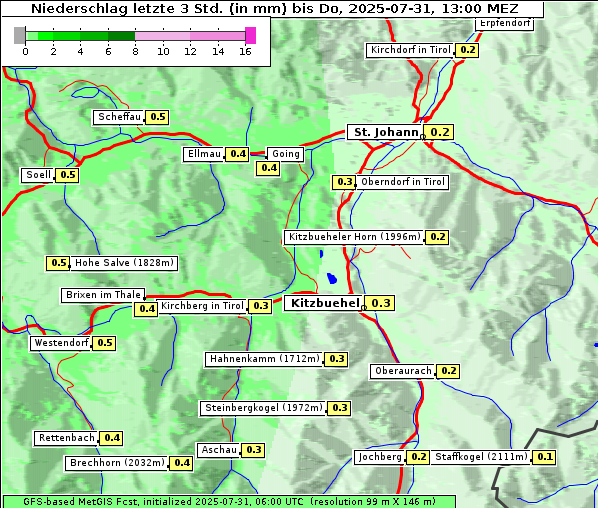Click the 0.2 value next to Kirchdorf in Tirol
This screenshot has width=598, height=508.
pyautogui.click(x=467, y=50)
